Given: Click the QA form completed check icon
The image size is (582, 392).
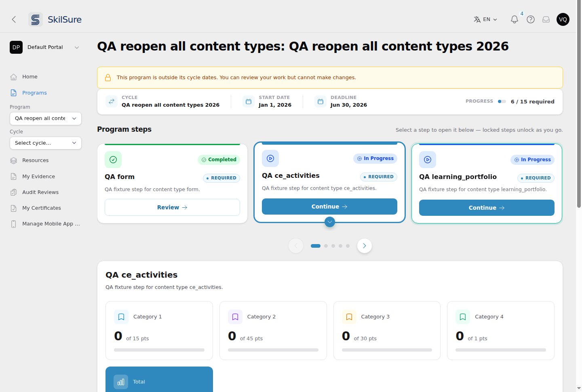Looking at the screenshot, I should (x=113, y=160).
